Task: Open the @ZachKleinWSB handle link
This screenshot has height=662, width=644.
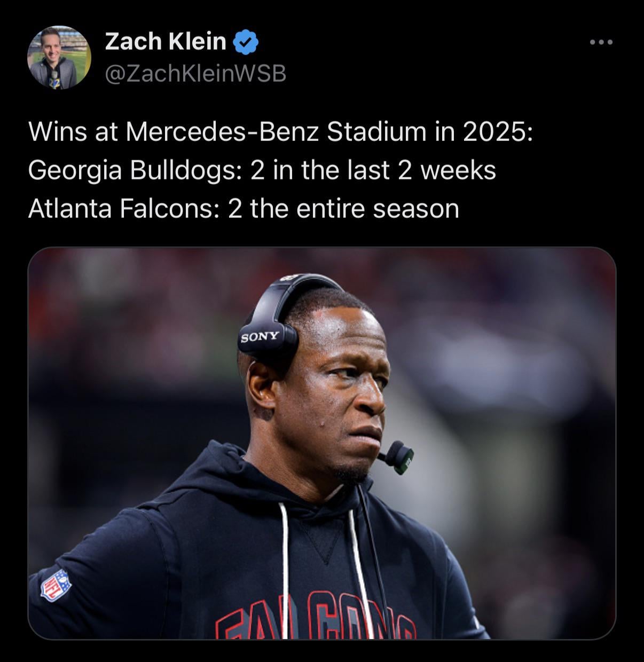Action: coord(195,74)
